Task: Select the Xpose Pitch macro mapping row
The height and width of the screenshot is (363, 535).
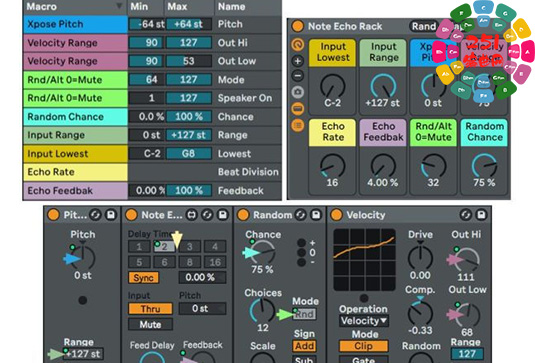Action: pos(152,24)
